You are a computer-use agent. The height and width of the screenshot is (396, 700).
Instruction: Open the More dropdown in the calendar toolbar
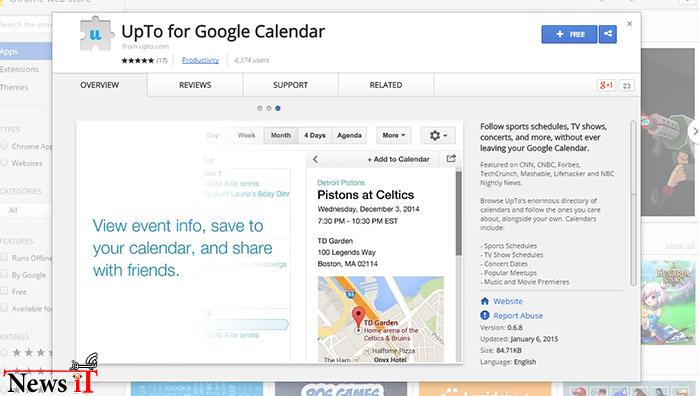point(393,135)
